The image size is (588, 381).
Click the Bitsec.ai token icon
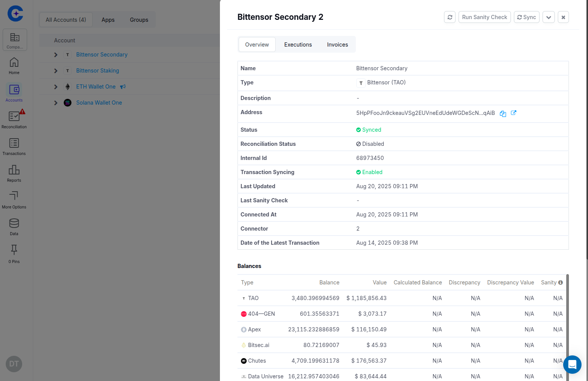click(244, 345)
